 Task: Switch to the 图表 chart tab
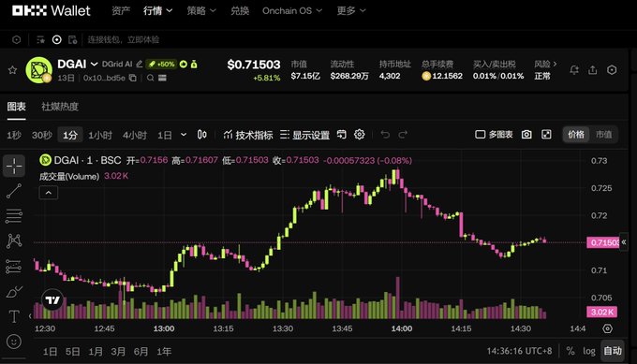tap(16, 107)
